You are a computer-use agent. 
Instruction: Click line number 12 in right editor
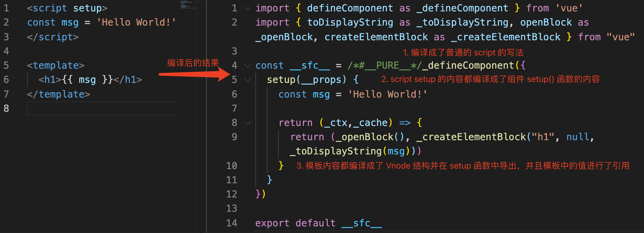coord(232,194)
